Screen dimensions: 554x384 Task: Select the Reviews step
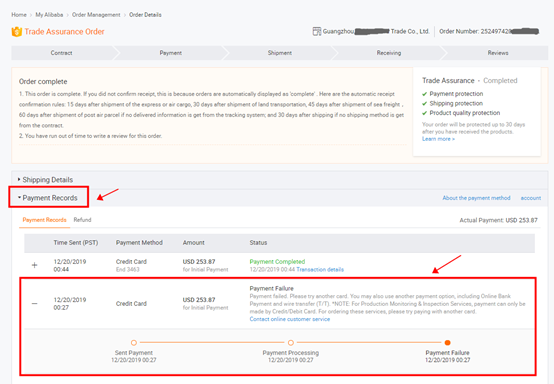click(x=498, y=53)
